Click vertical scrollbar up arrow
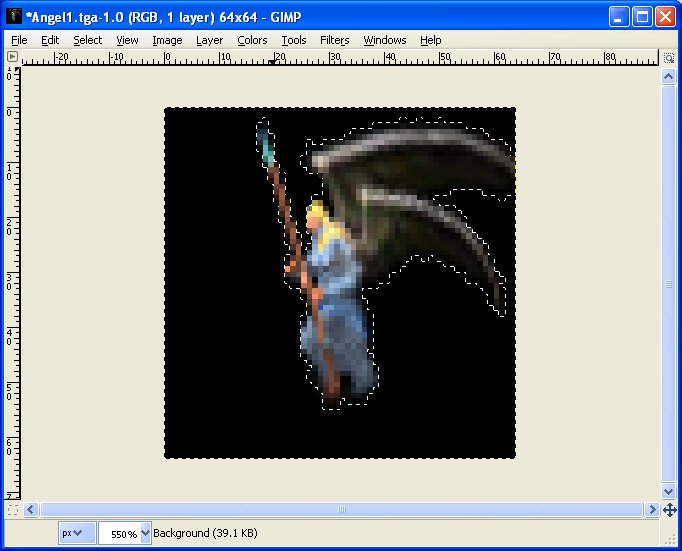Viewport: 682px width, 551px height. (x=669, y=75)
